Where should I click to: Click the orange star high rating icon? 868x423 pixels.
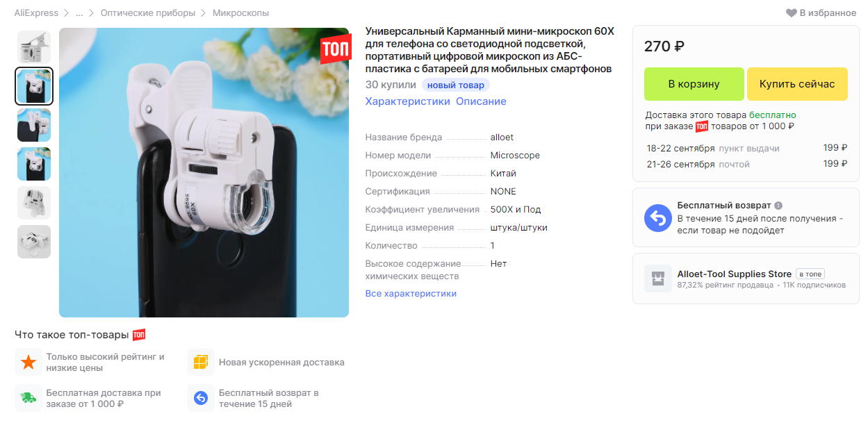click(28, 363)
